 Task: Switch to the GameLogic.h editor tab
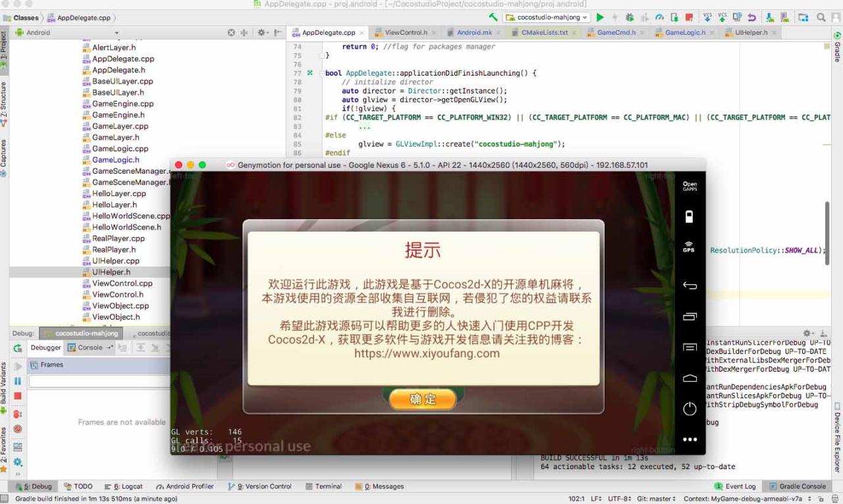(685, 32)
